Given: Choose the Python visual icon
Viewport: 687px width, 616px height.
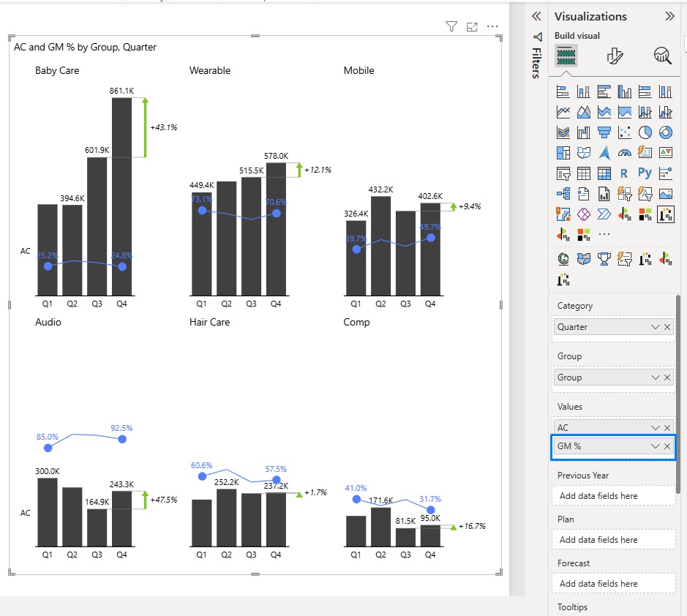Looking at the screenshot, I should (x=645, y=173).
